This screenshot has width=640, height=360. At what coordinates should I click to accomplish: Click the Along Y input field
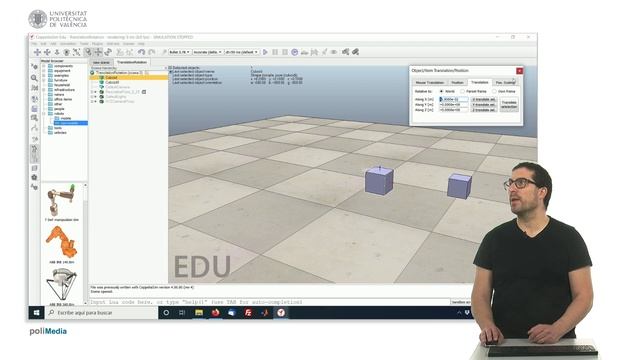(453, 104)
